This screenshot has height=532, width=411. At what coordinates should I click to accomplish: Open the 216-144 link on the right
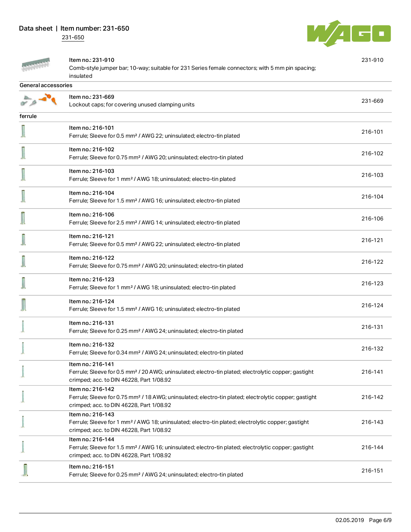click(372, 448)
